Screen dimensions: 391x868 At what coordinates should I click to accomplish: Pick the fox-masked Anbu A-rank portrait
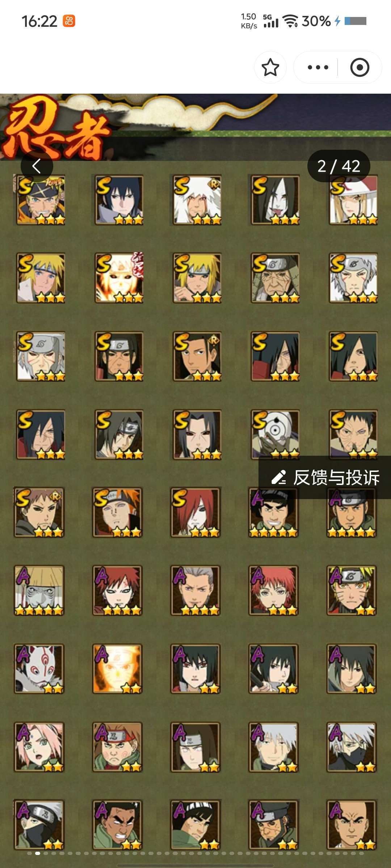point(39,668)
